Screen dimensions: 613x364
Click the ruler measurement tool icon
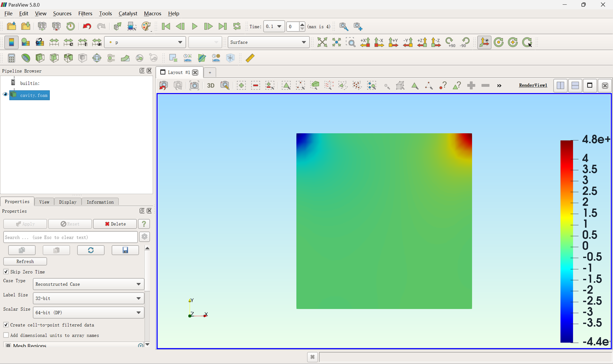250,58
